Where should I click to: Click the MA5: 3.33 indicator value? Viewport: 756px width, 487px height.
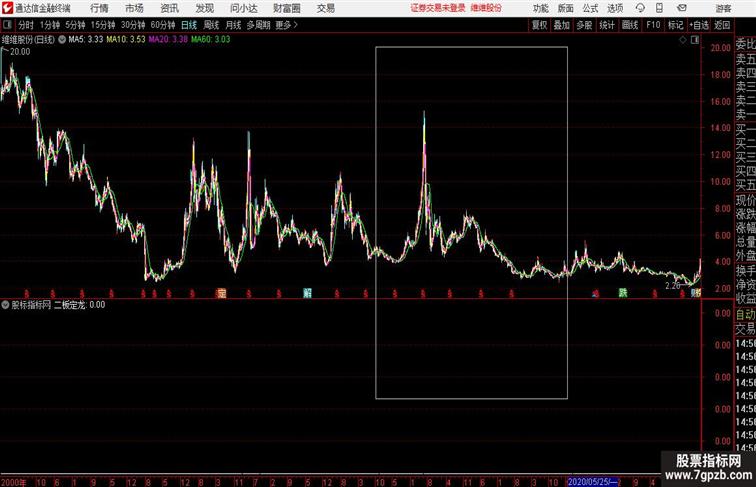tap(86, 40)
